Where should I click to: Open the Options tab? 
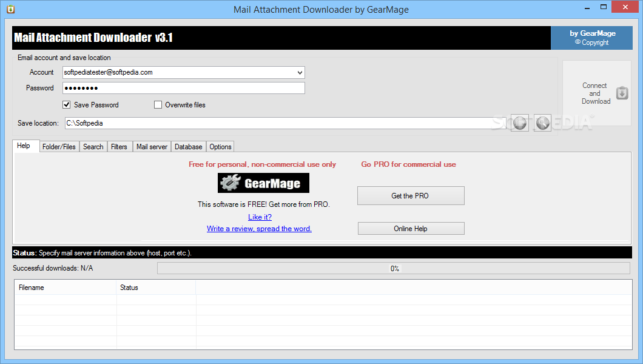[x=220, y=147]
